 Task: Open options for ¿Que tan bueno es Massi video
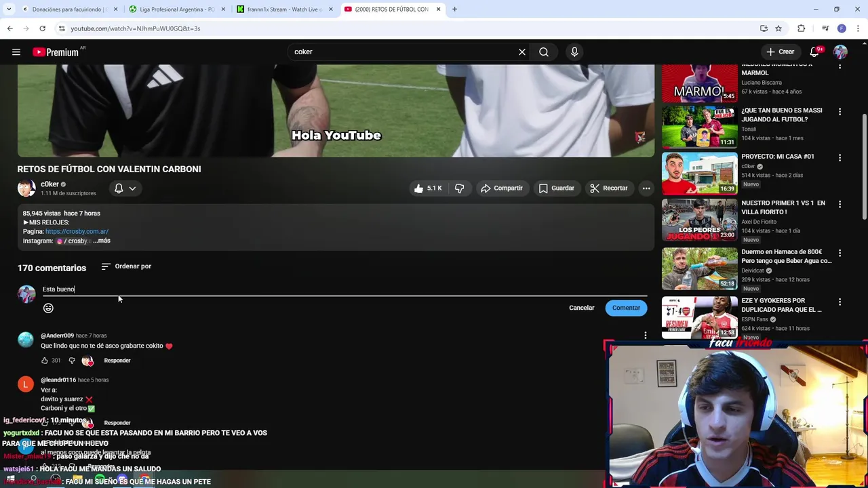[840, 112]
